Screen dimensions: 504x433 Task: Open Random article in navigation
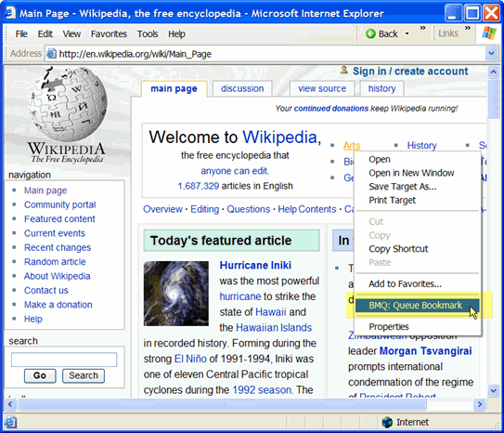click(55, 261)
